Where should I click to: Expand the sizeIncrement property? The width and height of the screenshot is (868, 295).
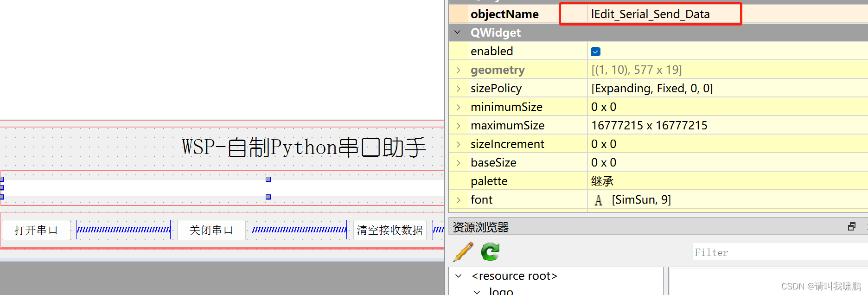(x=459, y=144)
